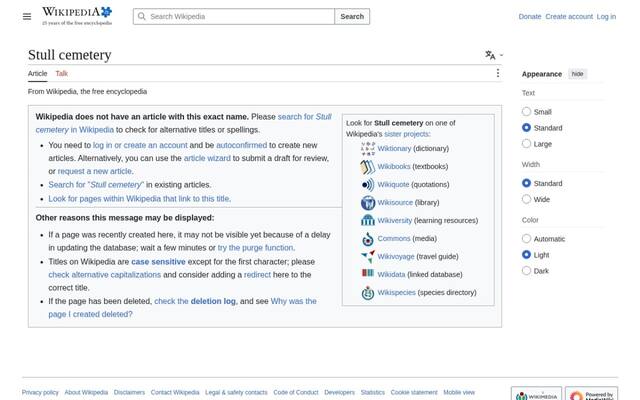Viewport: 640px width, 400px height.
Task: Click check alternative capitalizations link
Action: click(x=104, y=275)
